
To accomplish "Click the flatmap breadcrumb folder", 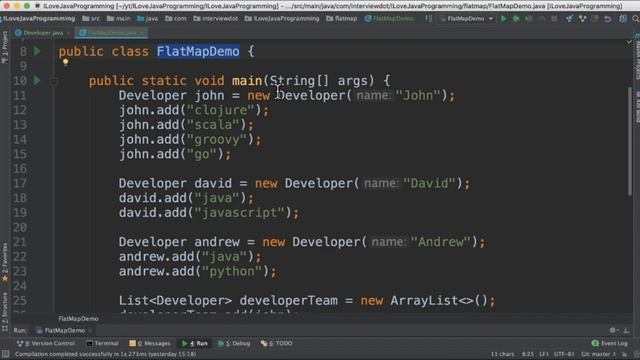I will click(x=342, y=19).
